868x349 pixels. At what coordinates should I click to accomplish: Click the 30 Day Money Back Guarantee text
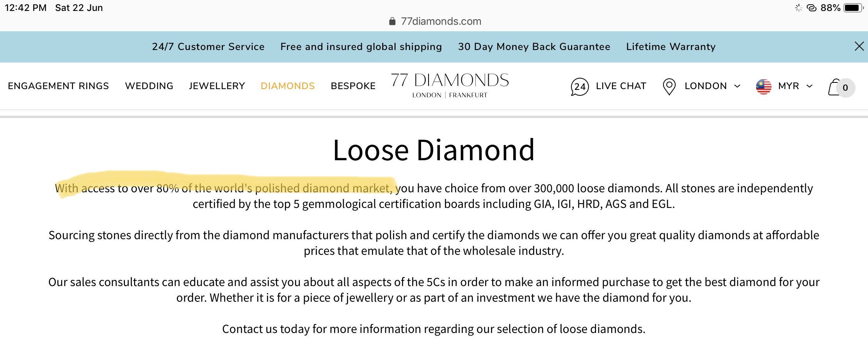pos(534,47)
